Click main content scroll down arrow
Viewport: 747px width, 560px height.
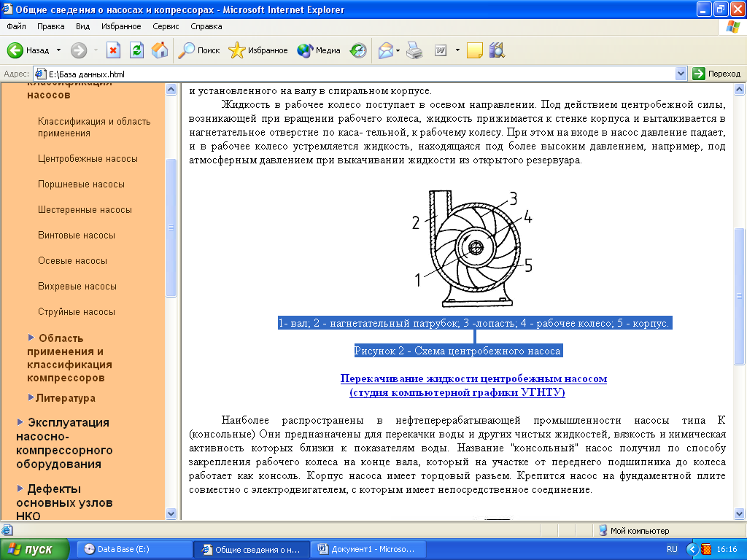click(740, 514)
